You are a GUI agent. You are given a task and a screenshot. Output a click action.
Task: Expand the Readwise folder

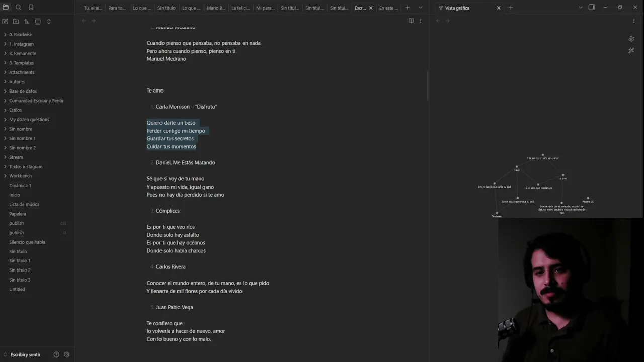[x=20, y=35]
